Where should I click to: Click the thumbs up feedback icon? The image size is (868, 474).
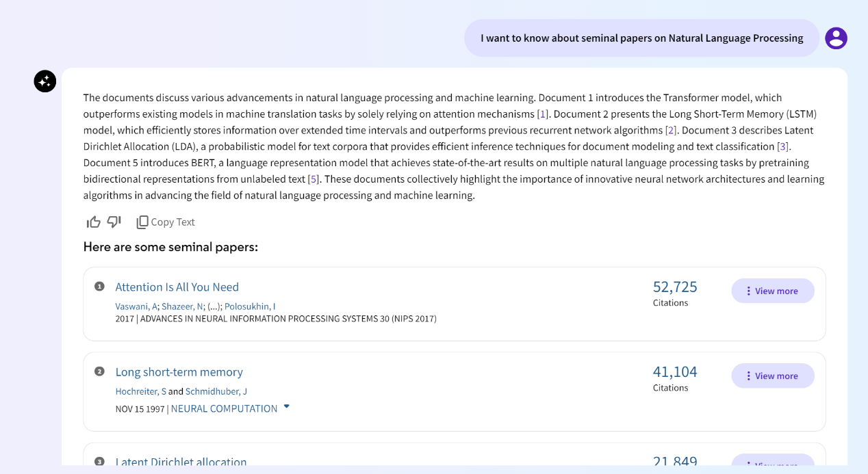[93, 222]
